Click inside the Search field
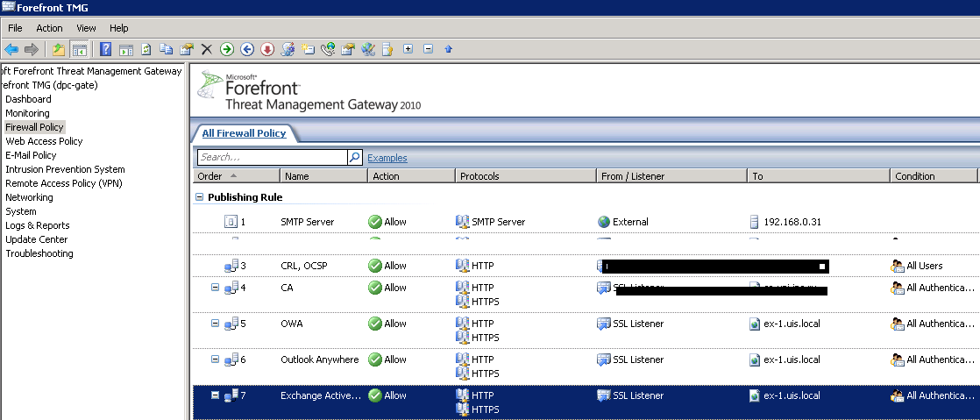980x420 pixels. (273, 157)
